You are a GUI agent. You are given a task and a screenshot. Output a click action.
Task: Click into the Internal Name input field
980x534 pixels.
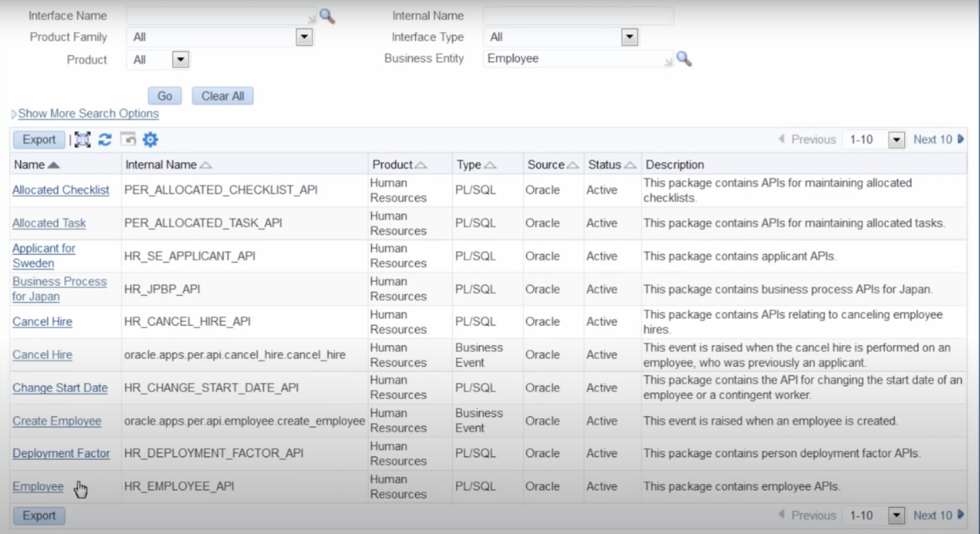pyautogui.click(x=578, y=16)
